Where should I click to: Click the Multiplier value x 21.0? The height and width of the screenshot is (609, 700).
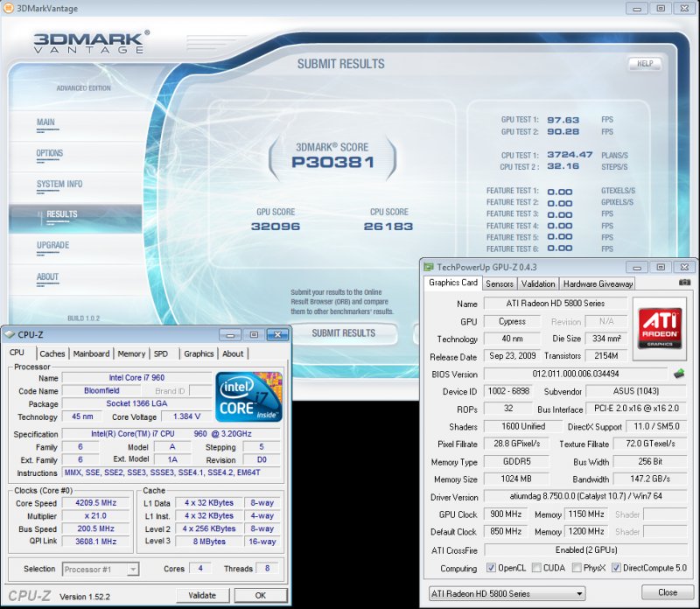[95, 515]
